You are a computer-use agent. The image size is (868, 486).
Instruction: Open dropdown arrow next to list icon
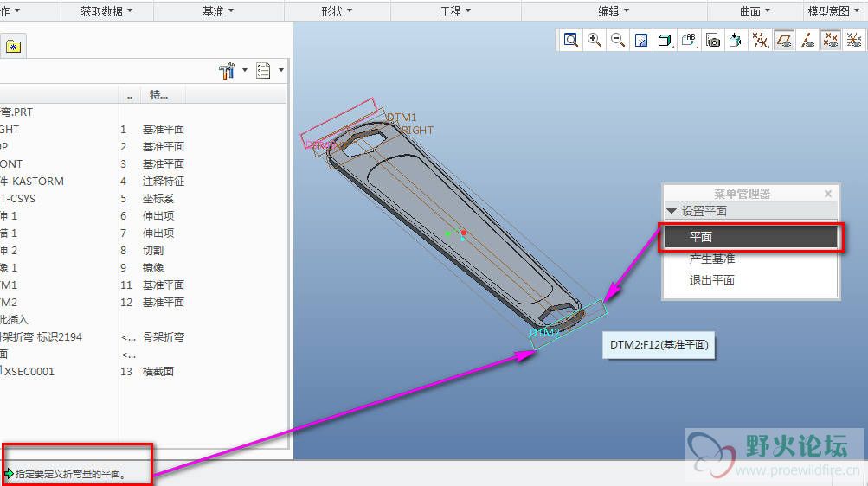(x=280, y=70)
